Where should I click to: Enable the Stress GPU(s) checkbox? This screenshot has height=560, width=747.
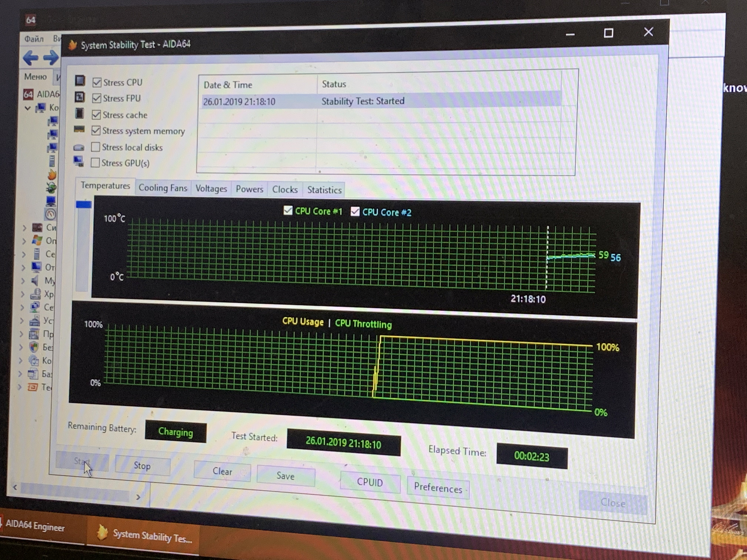95,162
